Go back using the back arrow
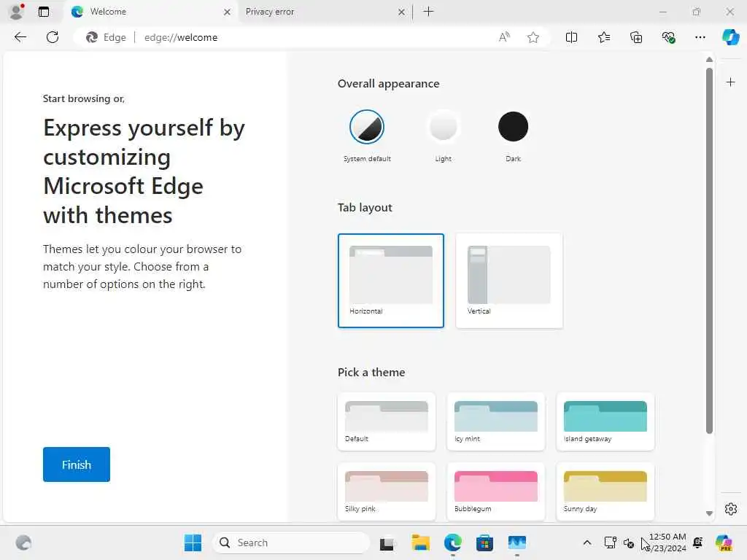 [20, 37]
